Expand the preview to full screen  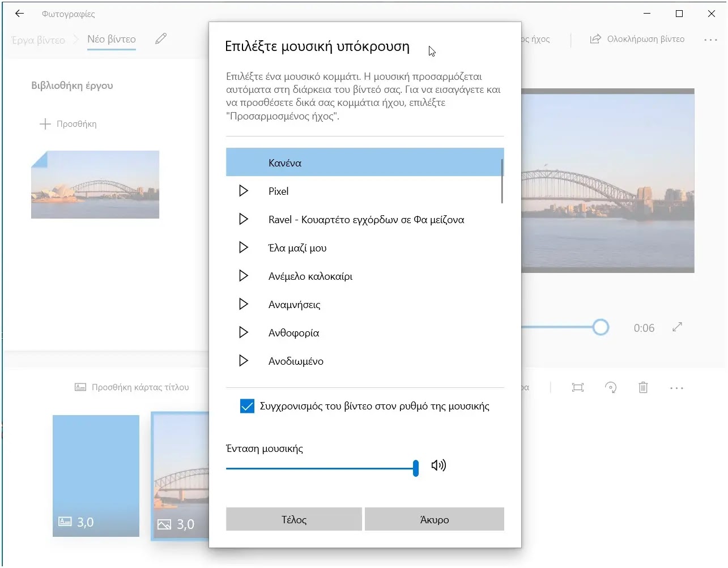(x=677, y=327)
